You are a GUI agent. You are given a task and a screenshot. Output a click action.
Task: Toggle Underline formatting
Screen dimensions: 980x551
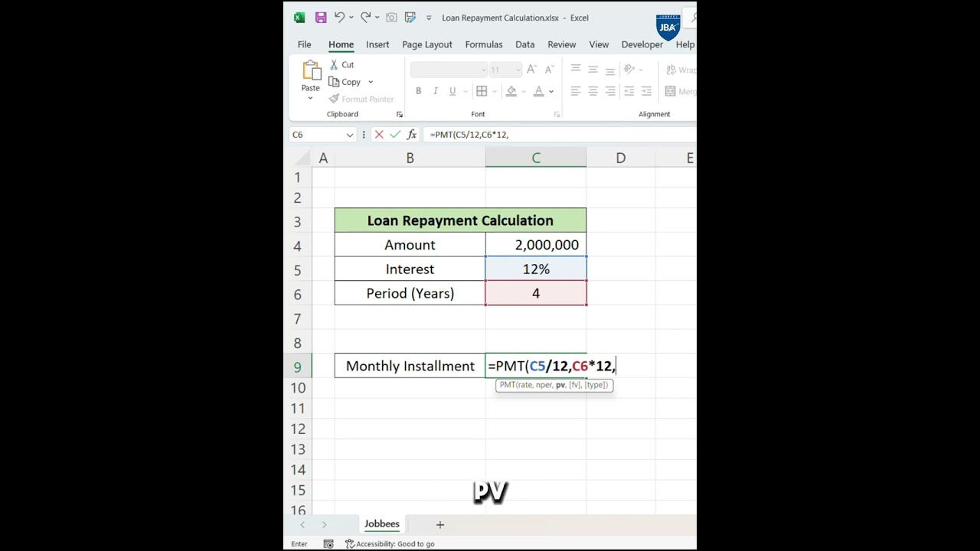(x=452, y=91)
